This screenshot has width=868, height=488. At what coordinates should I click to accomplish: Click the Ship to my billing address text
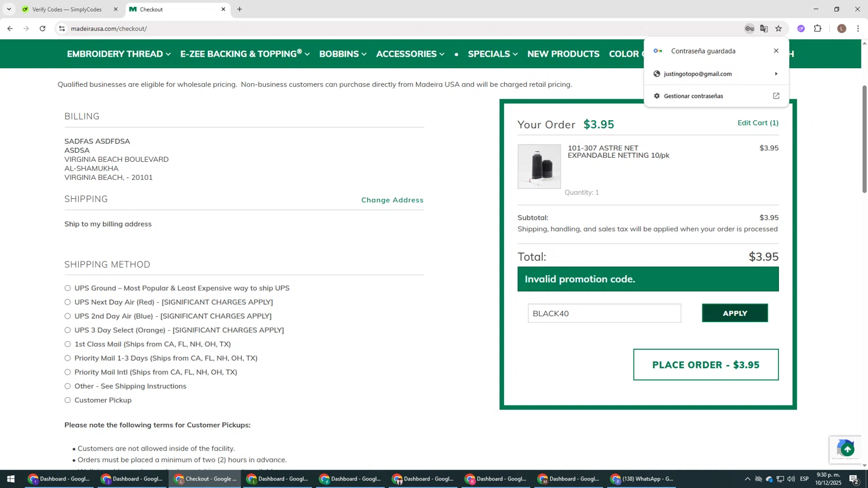(x=108, y=224)
